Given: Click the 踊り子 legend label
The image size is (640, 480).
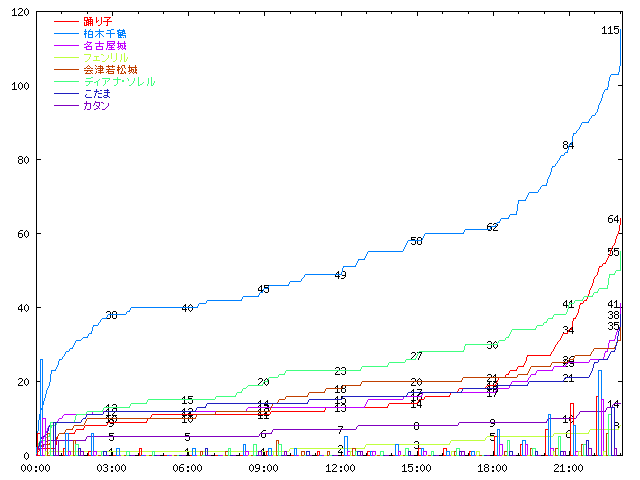Looking at the screenshot, I should coord(97,21).
